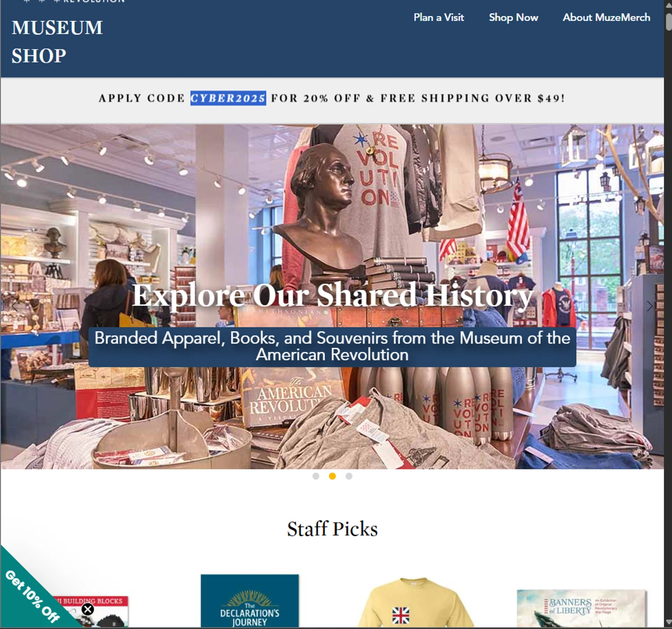Viewport: 672px width, 629px height.
Task: Select the first carousel dot indicator
Action: click(x=316, y=476)
